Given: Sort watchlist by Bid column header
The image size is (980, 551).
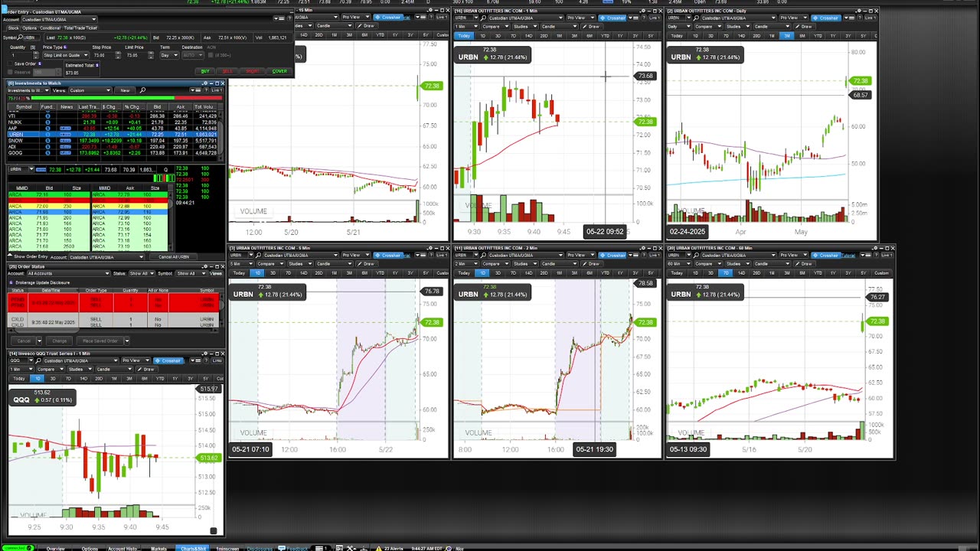Looking at the screenshot, I should click(x=157, y=107).
